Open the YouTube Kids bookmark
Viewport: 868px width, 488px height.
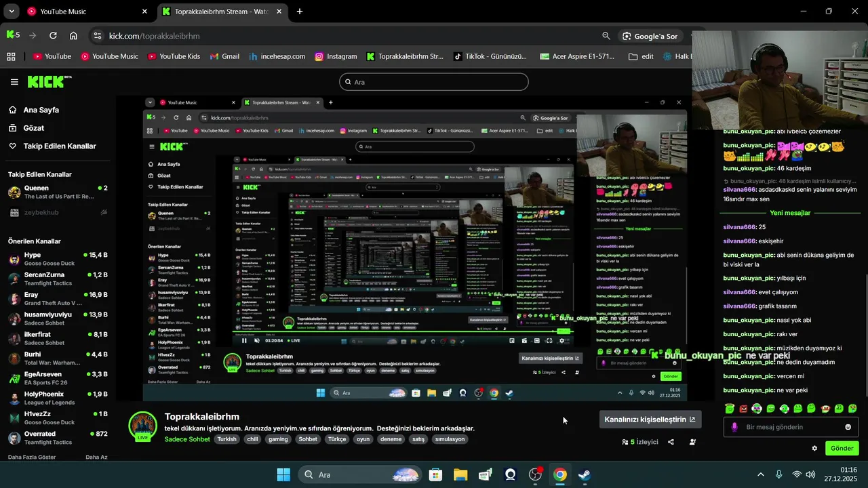tap(174, 56)
